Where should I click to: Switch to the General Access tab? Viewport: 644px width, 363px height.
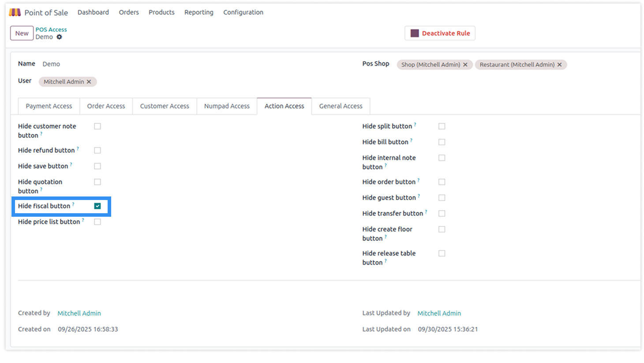click(x=341, y=106)
